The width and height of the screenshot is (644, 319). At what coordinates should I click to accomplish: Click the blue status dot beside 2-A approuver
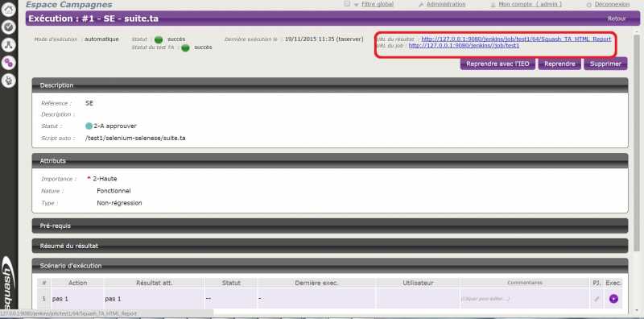point(89,126)
